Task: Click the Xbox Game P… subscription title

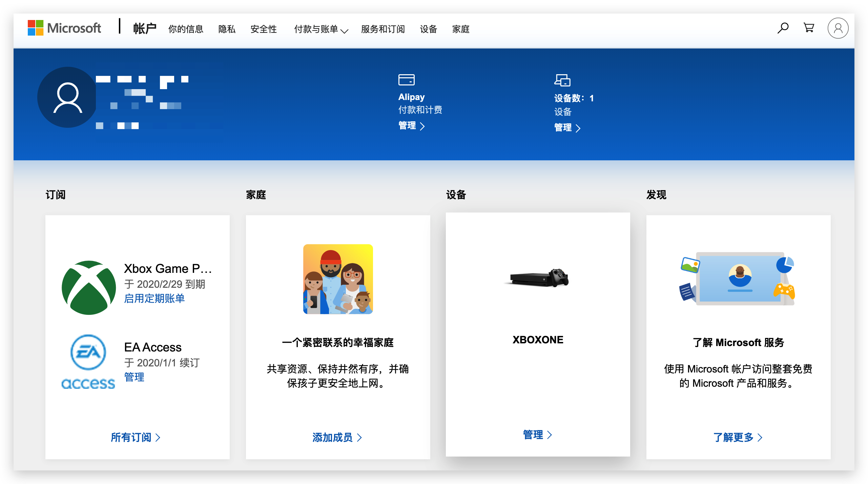Action: coord(168,269)
